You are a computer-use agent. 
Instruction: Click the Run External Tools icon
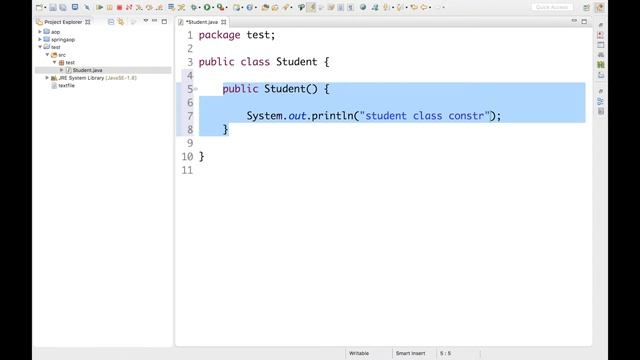click(220, 7)
